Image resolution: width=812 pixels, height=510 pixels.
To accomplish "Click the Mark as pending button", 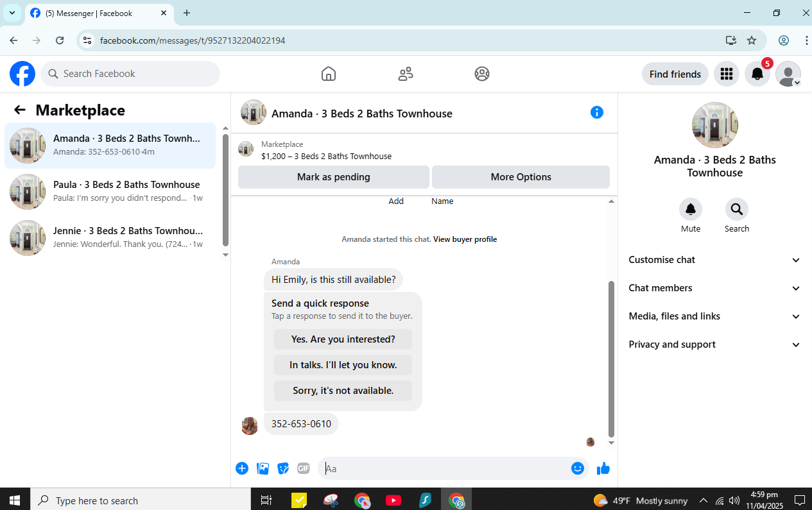I will (334, 177).
